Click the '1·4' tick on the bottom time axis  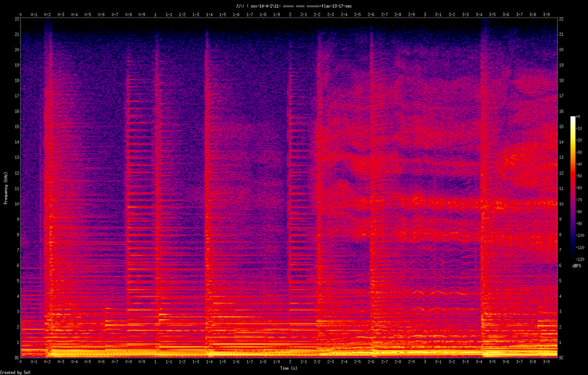[209, 362]
